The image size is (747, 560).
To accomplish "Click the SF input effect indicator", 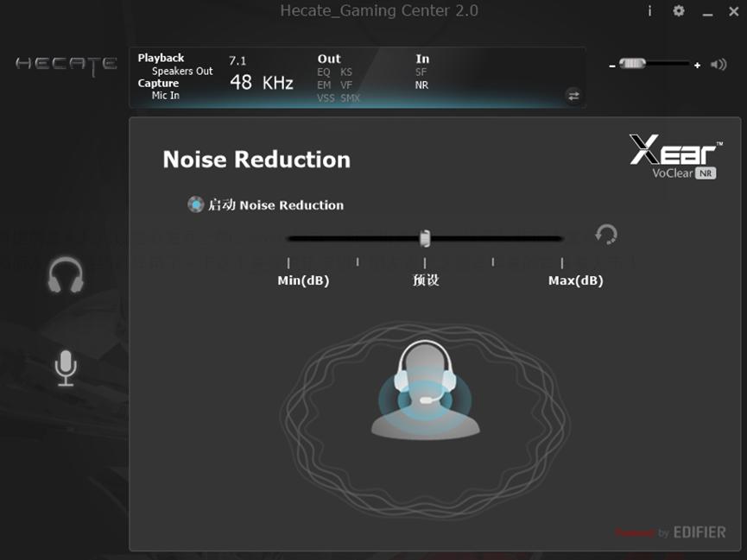I will click(421, 72).
